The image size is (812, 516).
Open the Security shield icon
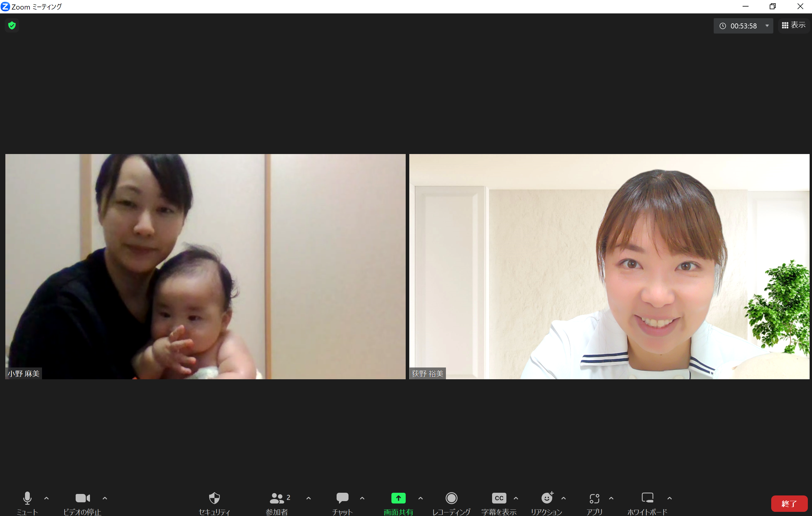point(214,498)
